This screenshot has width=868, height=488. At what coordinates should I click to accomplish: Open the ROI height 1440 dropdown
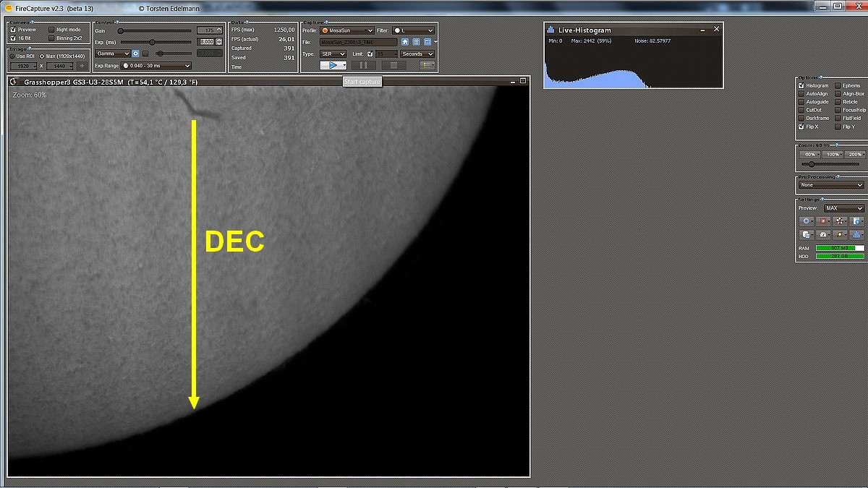59,66
